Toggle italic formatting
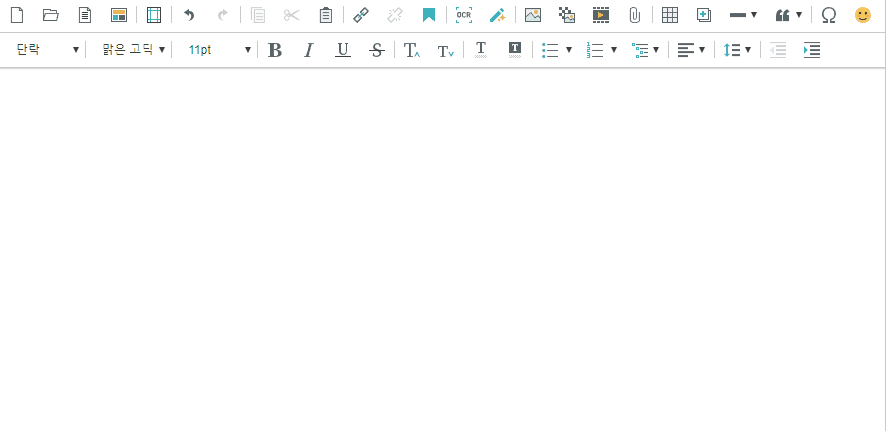 coord(309,50)
